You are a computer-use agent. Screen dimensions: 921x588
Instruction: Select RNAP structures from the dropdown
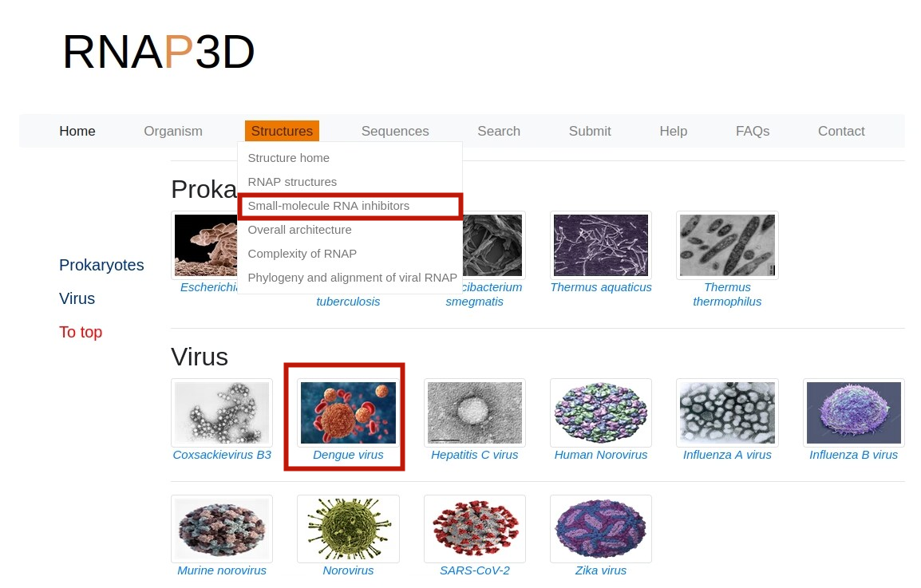(292, 182)
